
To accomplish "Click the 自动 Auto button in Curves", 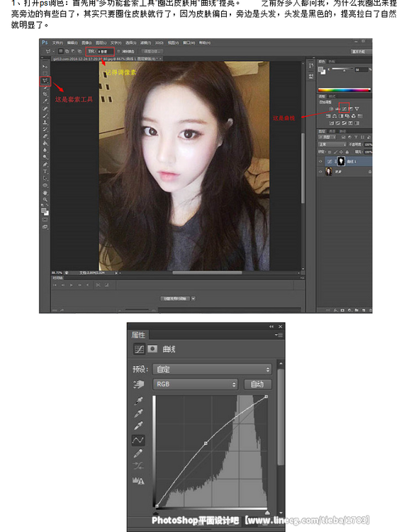I will click(257, 384).
